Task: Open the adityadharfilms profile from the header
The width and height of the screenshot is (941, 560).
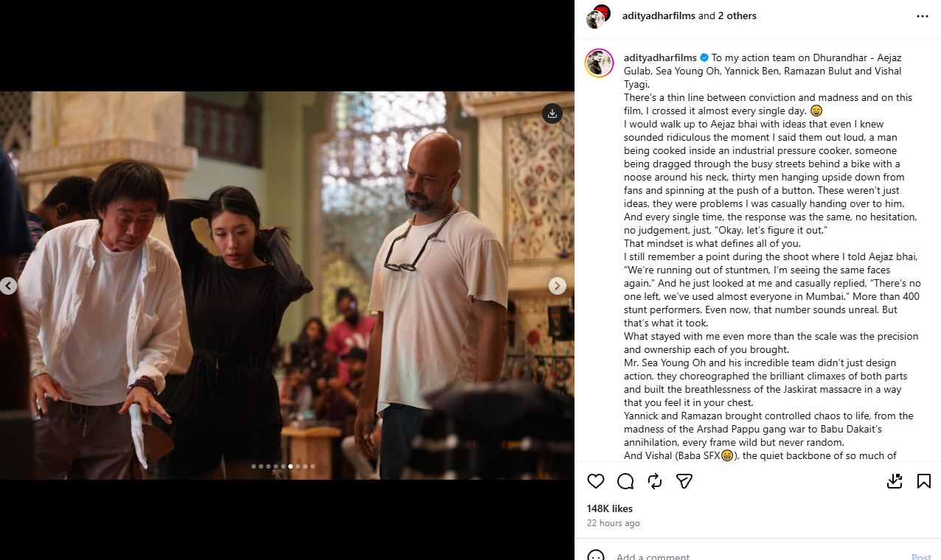Action: 659,15
